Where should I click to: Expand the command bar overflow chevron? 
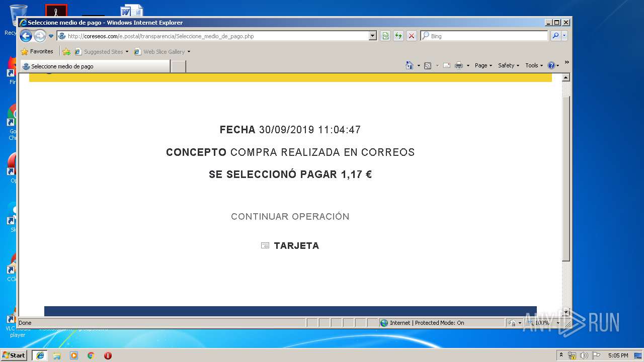pos(567,63)
